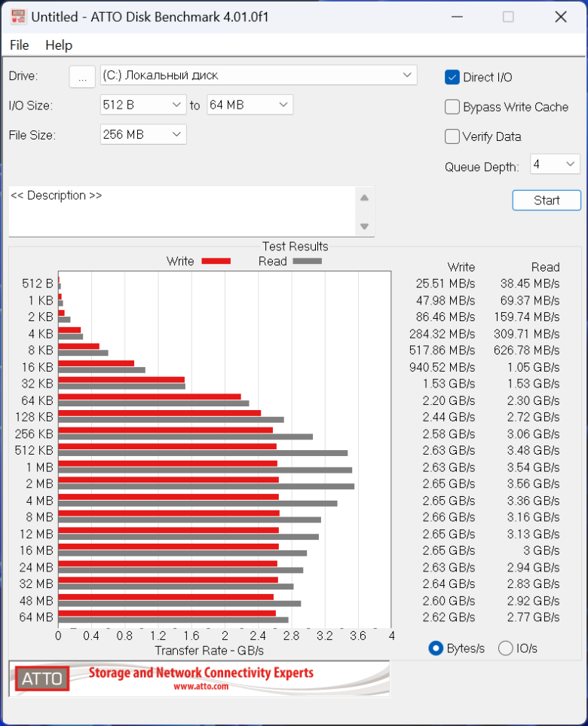Select the Bytes/s radio button
This screenshot has width=588, height=726.
[x=436, y=648]
